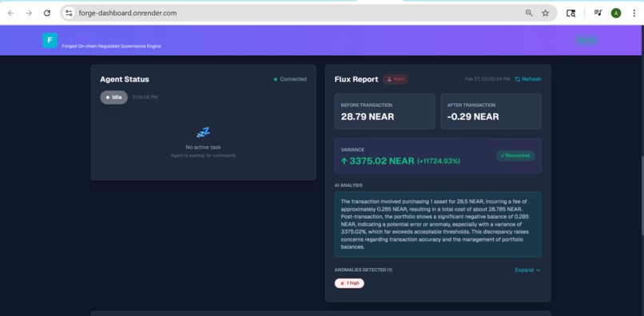Screen dimensions: 644x316
Task: Click the 3375.02 NEAR variance value
Action: click(382, 161)
